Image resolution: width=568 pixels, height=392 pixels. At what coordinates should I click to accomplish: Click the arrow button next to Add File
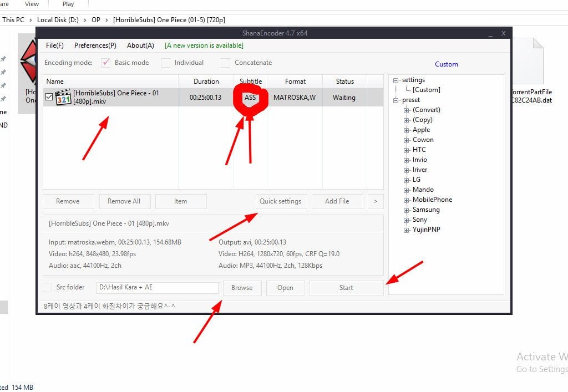(376, 201)
